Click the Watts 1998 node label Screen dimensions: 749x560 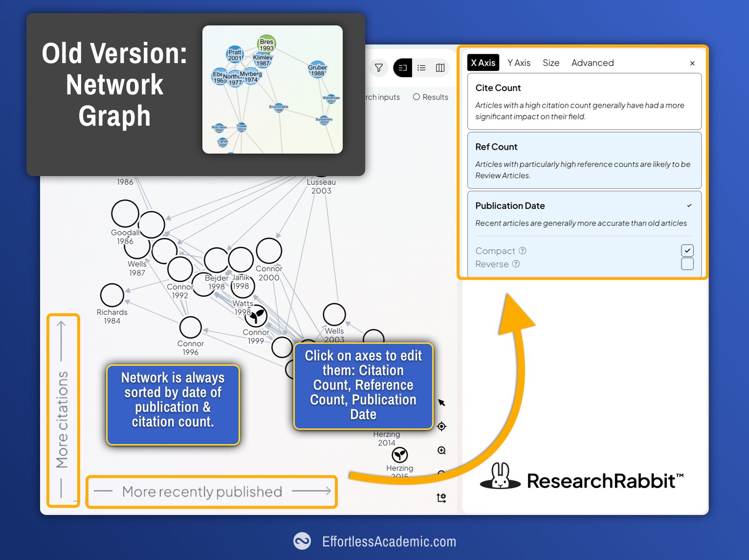tap(242, 308)
